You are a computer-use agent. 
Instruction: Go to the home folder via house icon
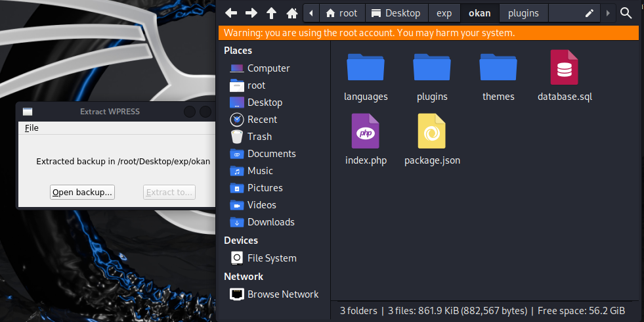click(x=291, y=13)
